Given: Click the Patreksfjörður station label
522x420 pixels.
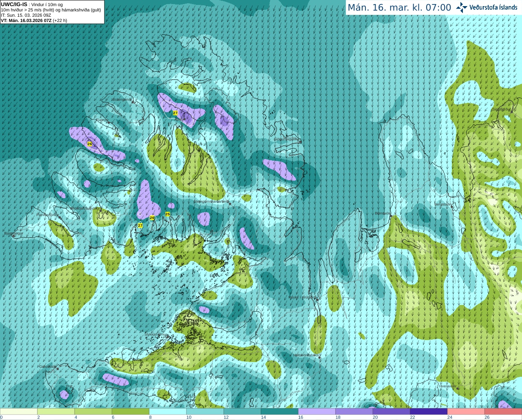Looking at the screenshot, I should coord(47,215).
